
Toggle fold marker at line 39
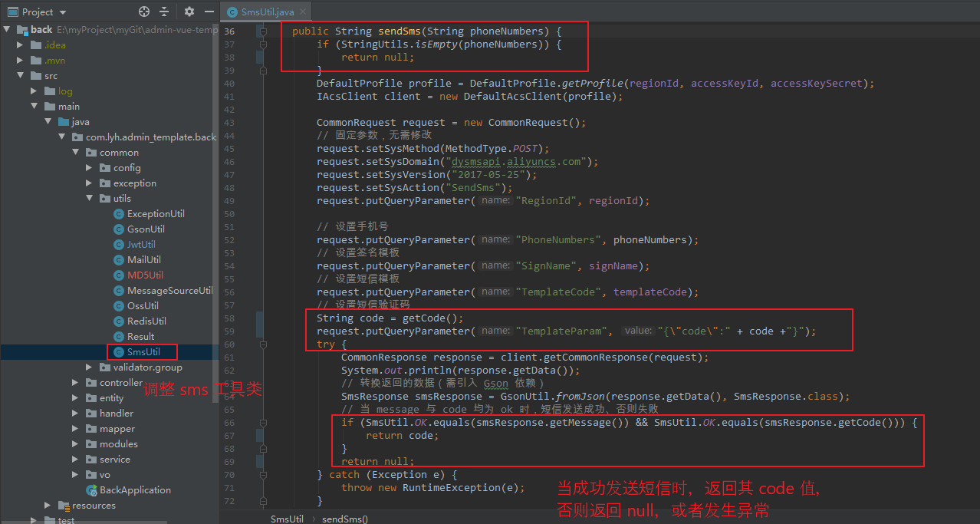(263, 71)
